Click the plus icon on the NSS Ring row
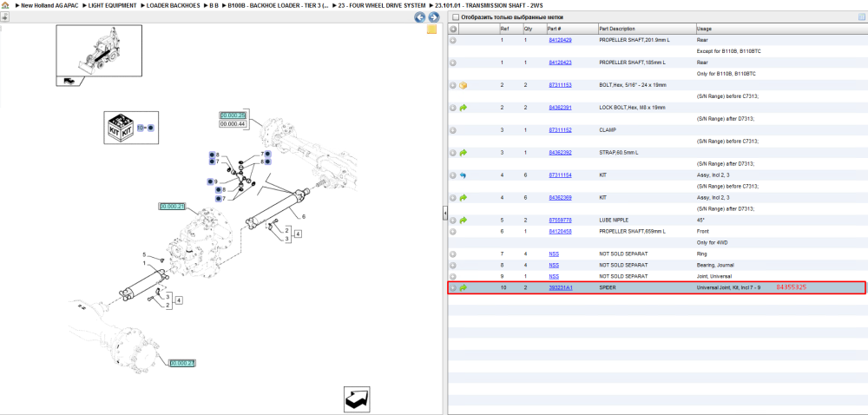The width and height of the screenshot is (868, 415). point(453,254)
